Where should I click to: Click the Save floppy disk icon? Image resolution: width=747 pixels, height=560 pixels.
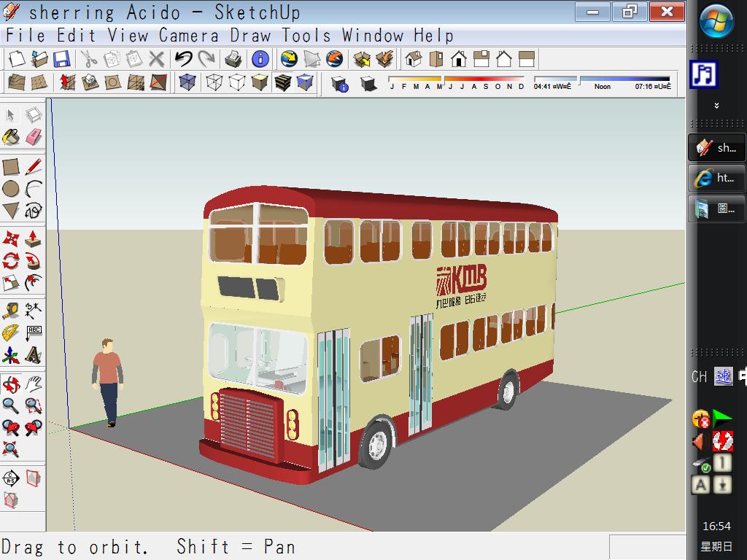[61, 59]
